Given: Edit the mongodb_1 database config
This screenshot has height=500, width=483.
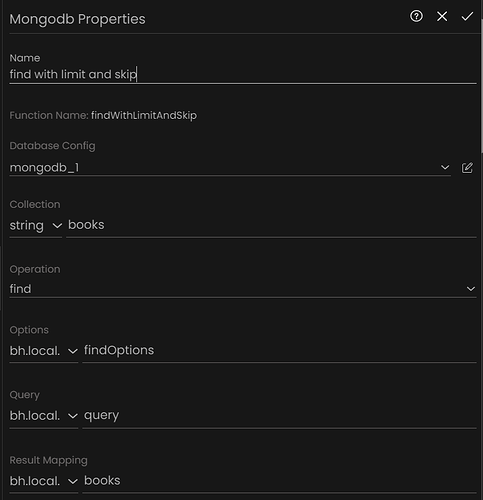Looking at the screenshot, I should coord(467,167).
